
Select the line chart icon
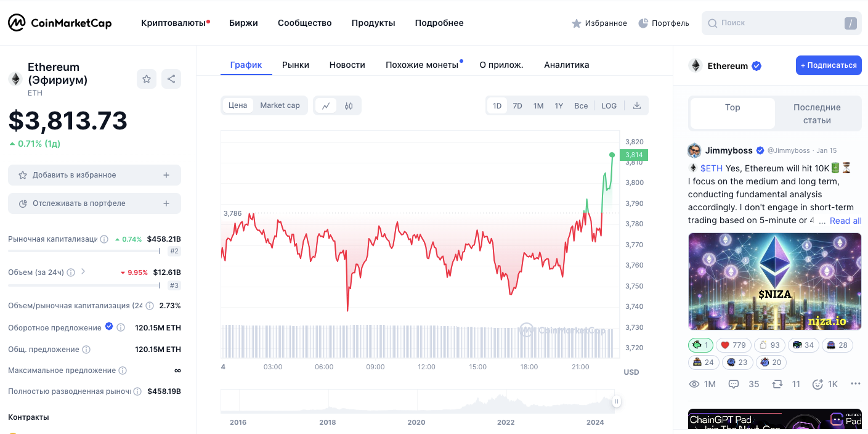(x=326, y=105)
